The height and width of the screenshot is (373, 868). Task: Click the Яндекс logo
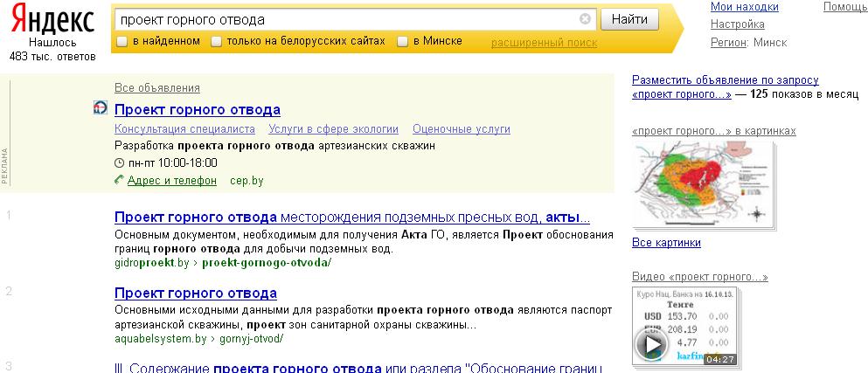53,18
